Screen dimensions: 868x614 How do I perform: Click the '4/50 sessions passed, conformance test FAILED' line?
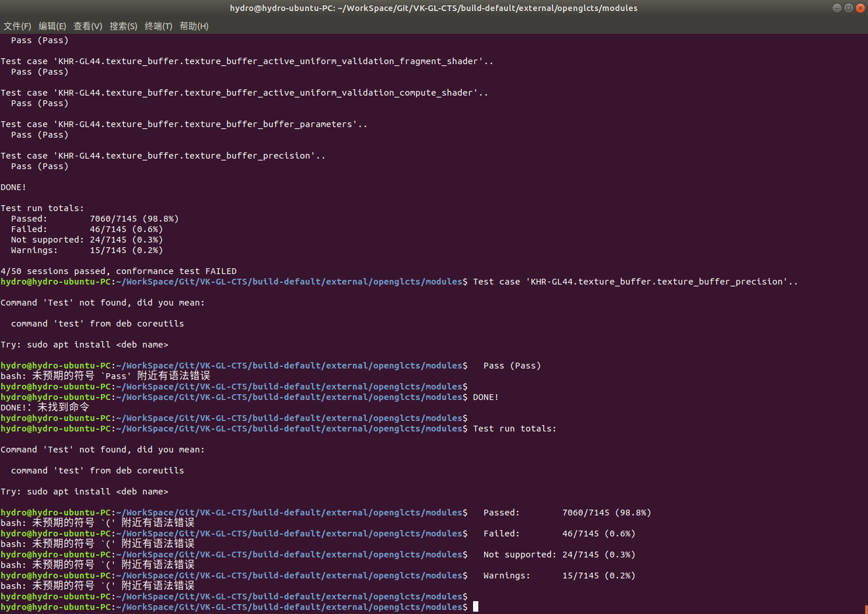(x=118, y=271)
